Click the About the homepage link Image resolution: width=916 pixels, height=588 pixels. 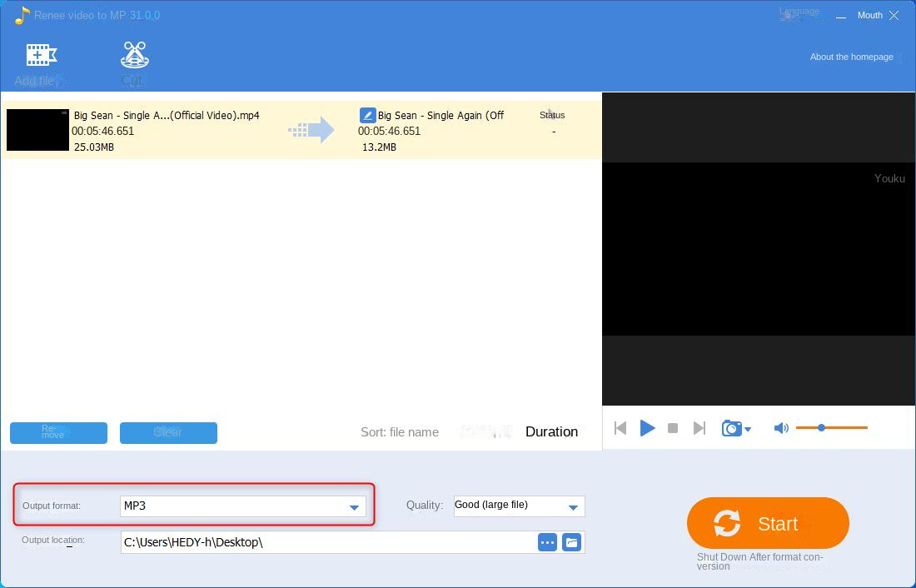tap(851, 57)
